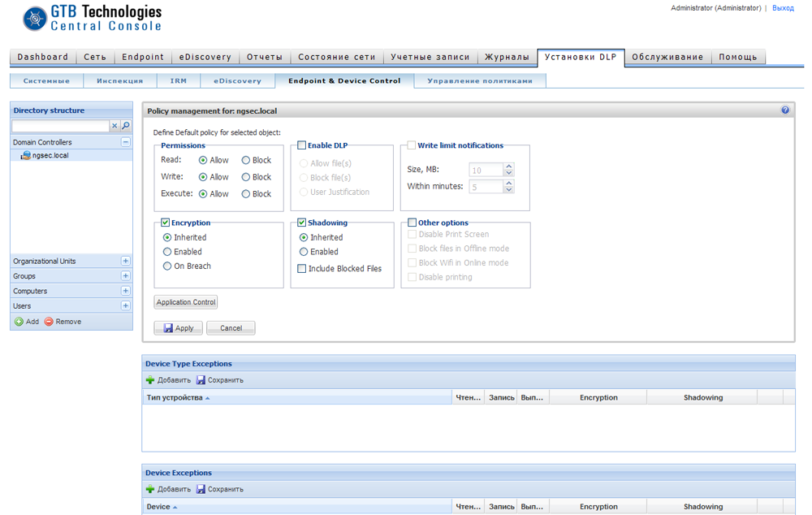Image resolution: width=812 pixels, height=515 pixels.
Task: Click the GTB Technologies logo icon
Action: click(35, 19)
